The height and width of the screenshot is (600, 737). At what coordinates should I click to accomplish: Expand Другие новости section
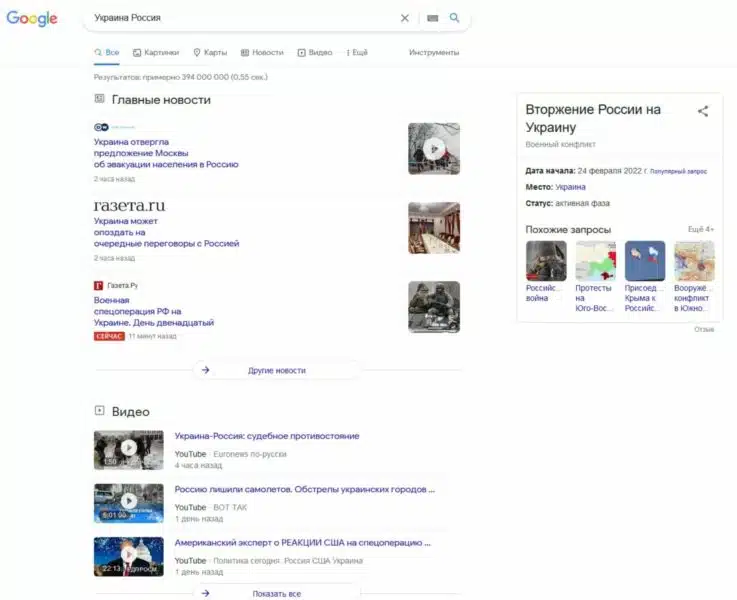coord(277,370)
